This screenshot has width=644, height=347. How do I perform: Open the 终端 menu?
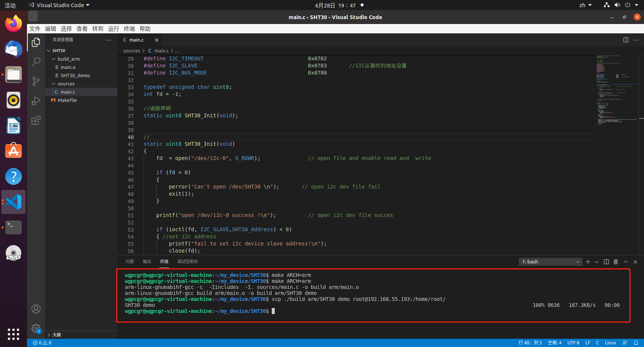[129, 29]
